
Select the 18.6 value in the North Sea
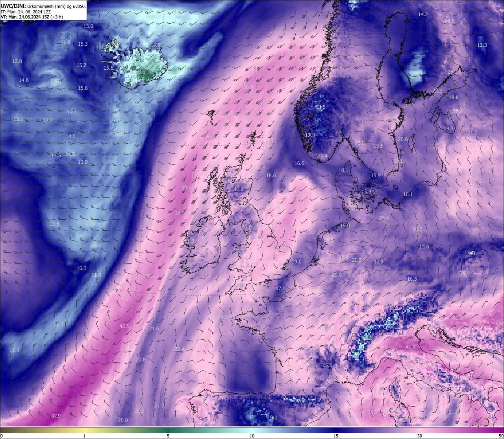coord(271,175)
